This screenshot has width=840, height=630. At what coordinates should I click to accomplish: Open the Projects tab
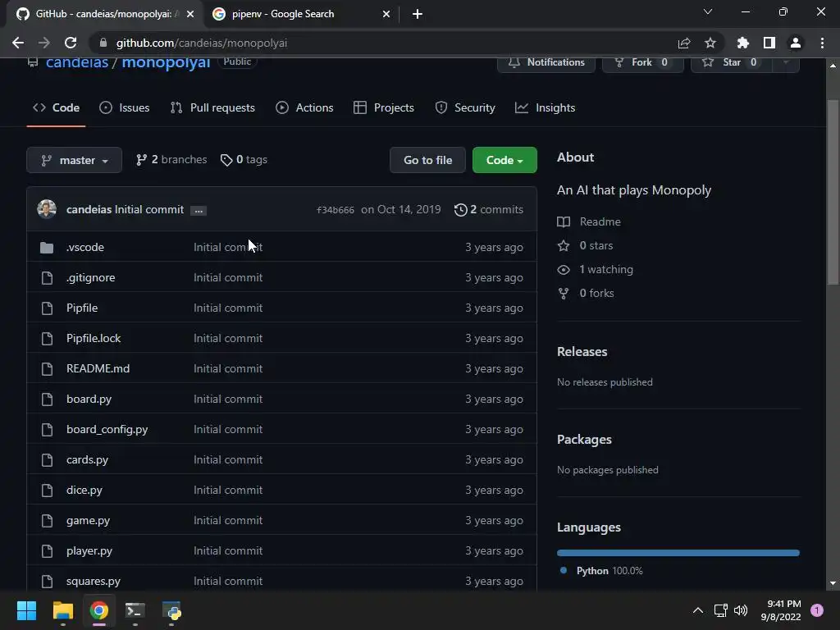point(384,107)
